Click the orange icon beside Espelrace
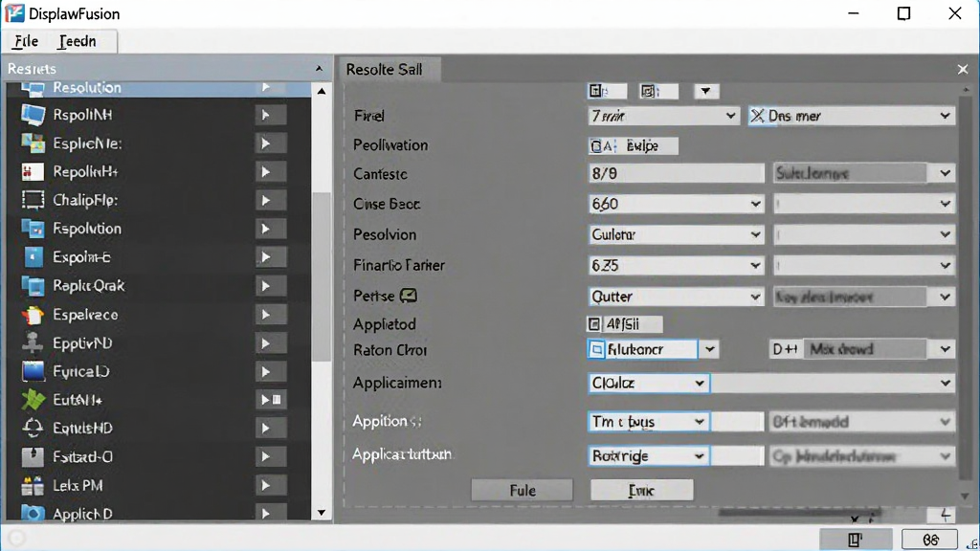This screenshot has height=551, width=980. pyautogui.click(x=33, y=315)
